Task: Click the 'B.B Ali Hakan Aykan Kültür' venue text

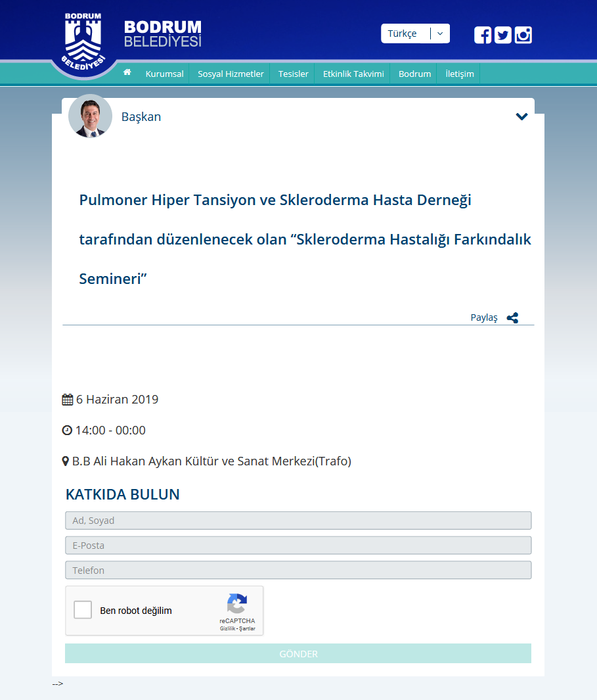Action: [211, 461]
